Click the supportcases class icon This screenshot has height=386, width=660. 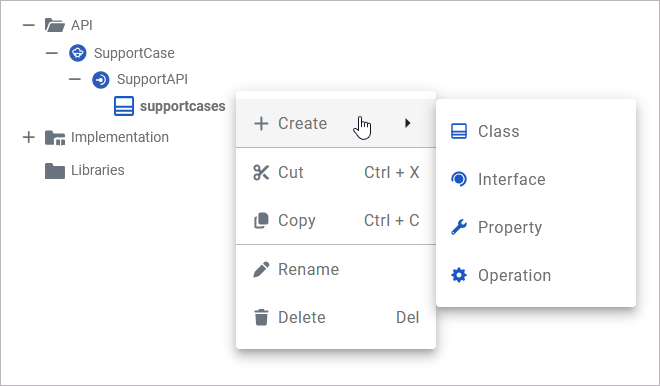[124, 106]
